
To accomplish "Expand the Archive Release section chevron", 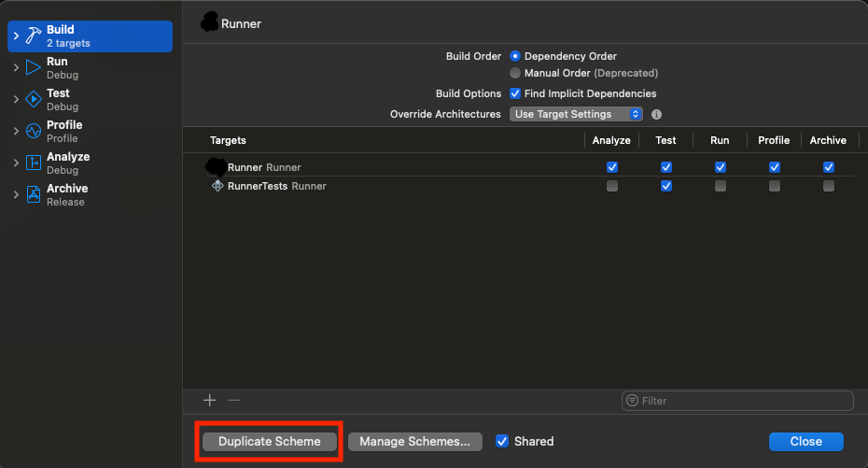I will point(16,194).
